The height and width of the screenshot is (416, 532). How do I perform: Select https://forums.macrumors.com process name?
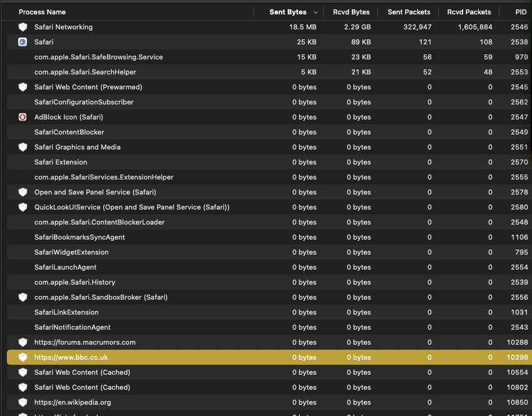coord(85,342)
